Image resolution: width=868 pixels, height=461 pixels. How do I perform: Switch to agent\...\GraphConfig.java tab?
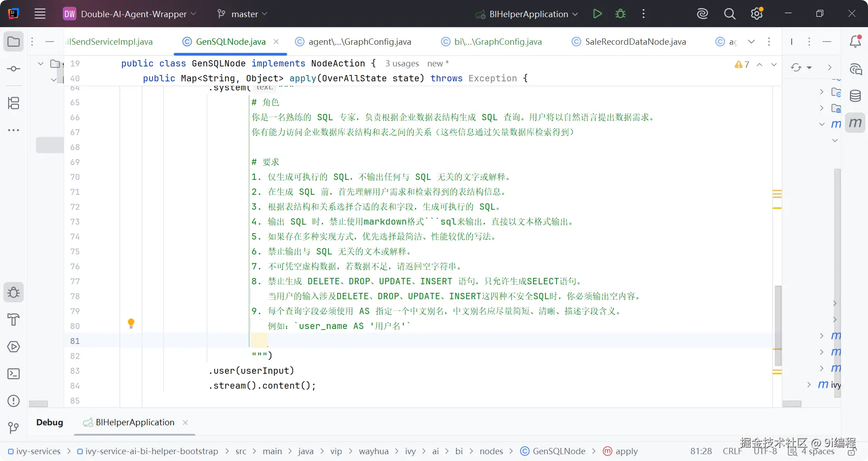[354, 42]
